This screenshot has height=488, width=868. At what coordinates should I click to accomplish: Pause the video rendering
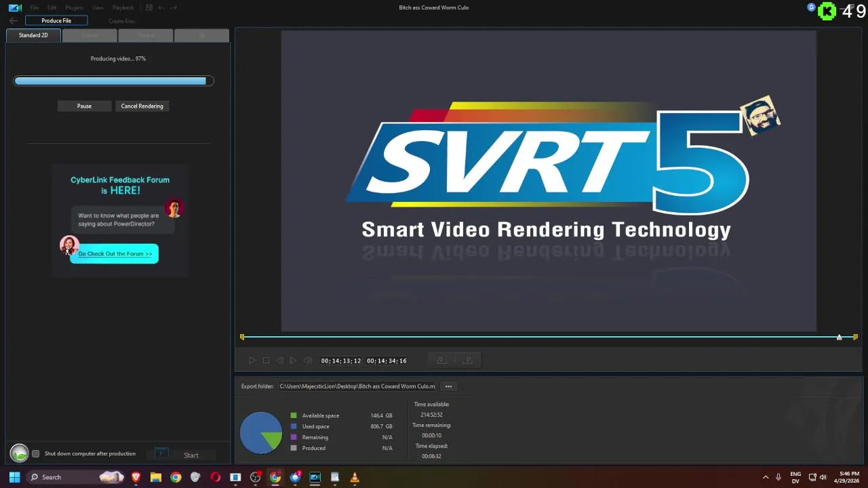pyautogui.click(x=84, y=106)
